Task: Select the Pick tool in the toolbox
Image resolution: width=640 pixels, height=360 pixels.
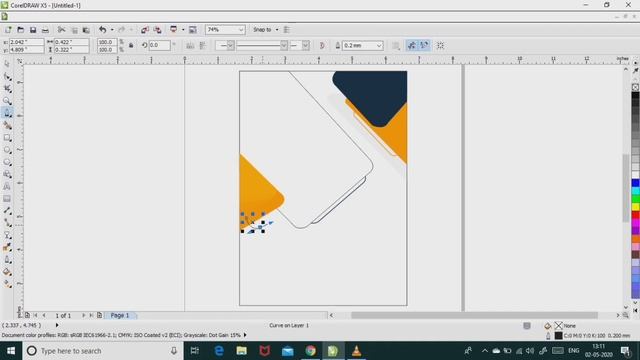Action: [x=7, y=64]
